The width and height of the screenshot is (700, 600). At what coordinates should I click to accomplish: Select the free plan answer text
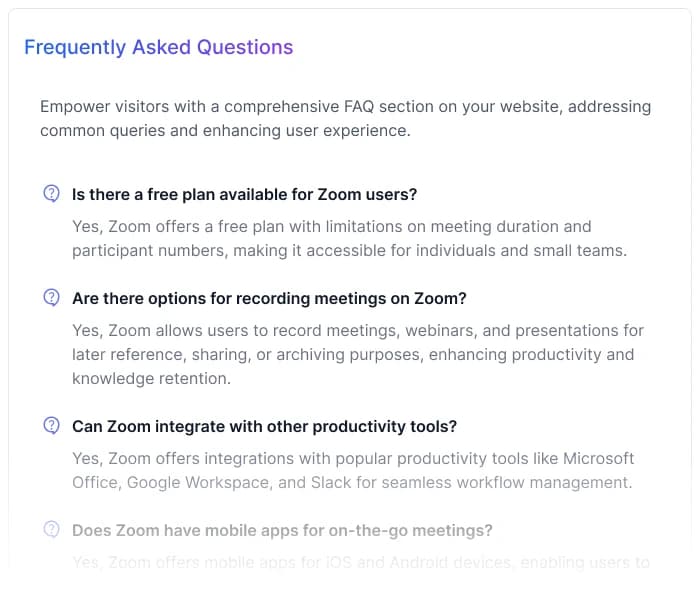coord(349,238)
